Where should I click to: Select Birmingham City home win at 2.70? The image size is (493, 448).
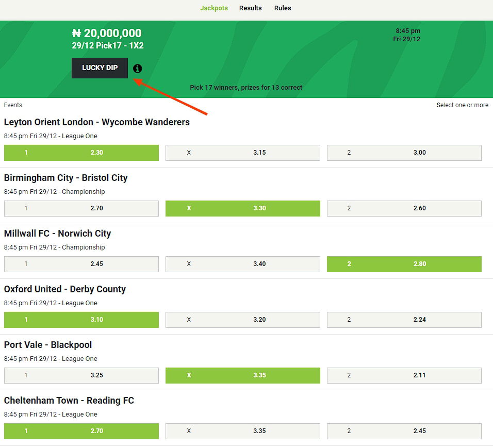tap(81, 208)
